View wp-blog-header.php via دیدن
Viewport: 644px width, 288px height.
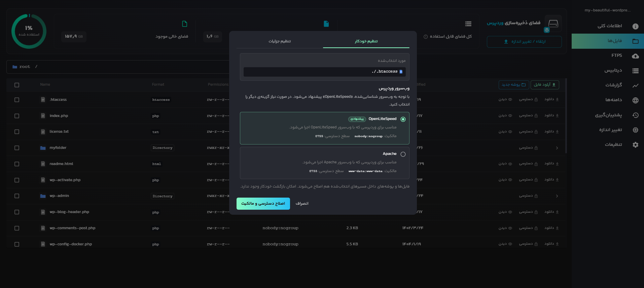click(x=505, y=212)
